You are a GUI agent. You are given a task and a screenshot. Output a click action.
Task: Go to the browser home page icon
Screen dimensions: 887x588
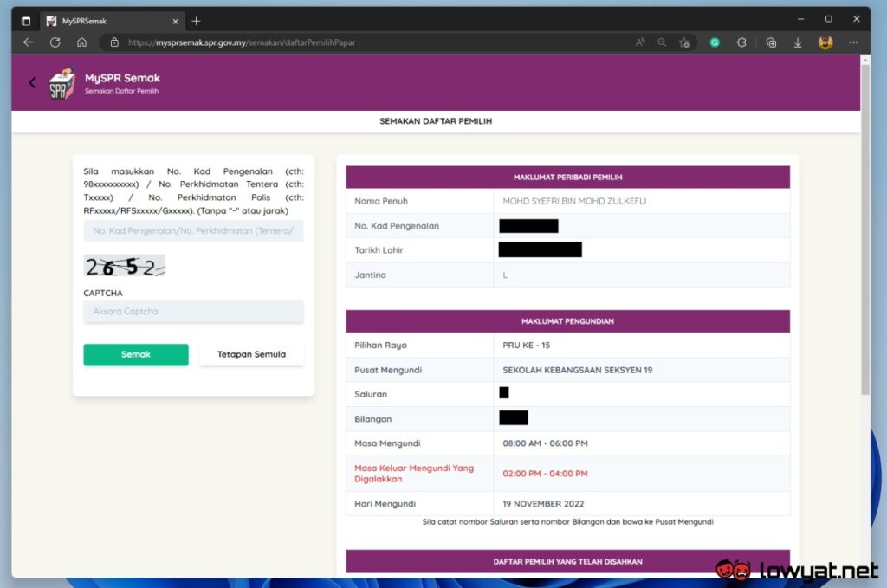point(81,42)
